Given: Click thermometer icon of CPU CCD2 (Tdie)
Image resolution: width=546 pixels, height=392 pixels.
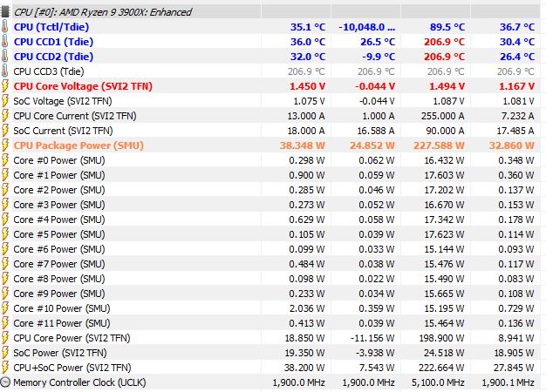Looking at the screenshot, I should click(x=5, y=57).
